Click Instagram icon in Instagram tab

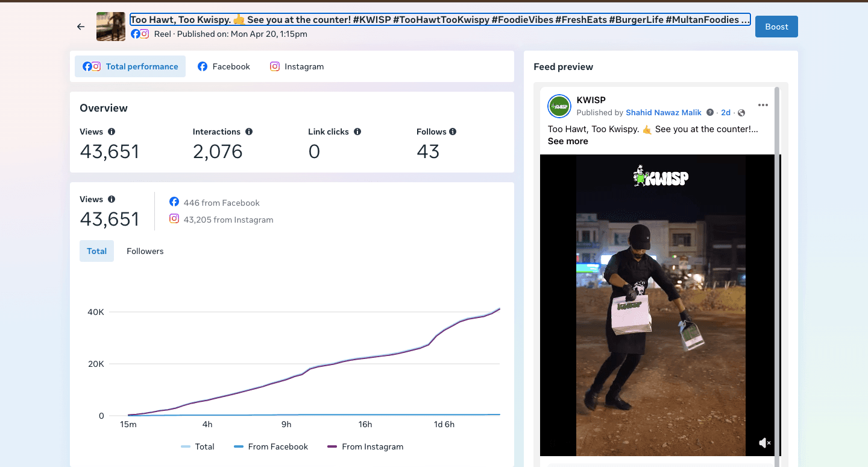pyautogui.click(x=275, y=66)
